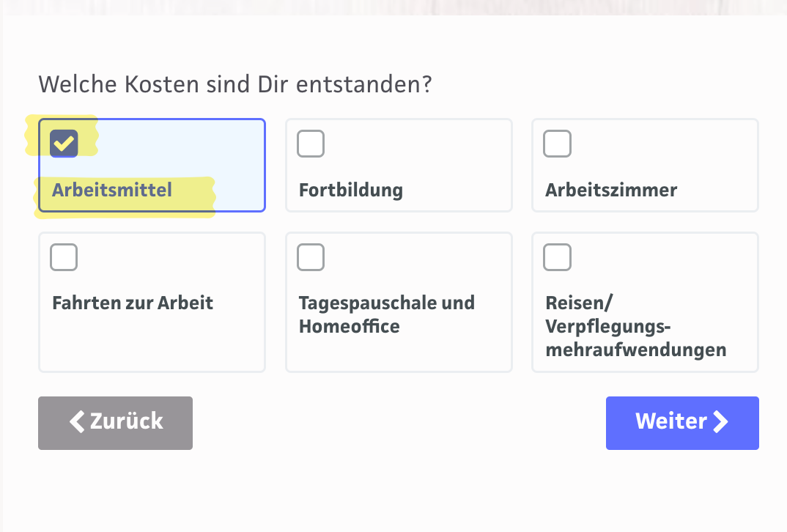
Task: Click blank space below the Fahrten zur Arbeit label
Action: [151, 343]
